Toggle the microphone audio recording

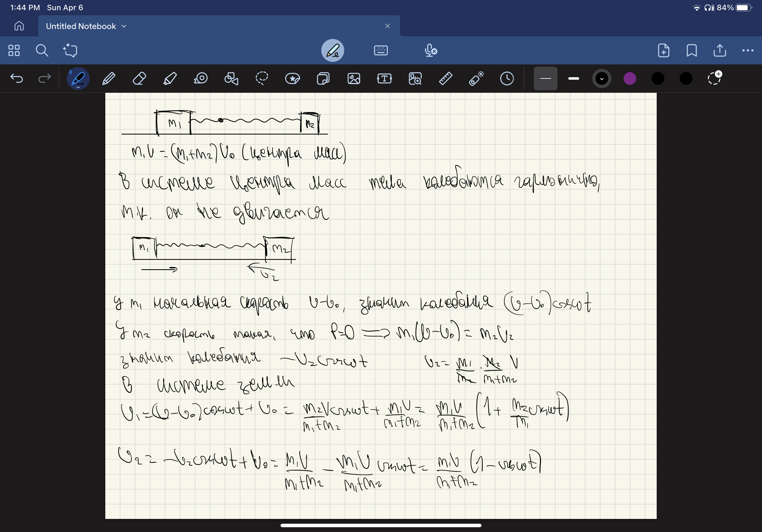click(x=430, y=50)
